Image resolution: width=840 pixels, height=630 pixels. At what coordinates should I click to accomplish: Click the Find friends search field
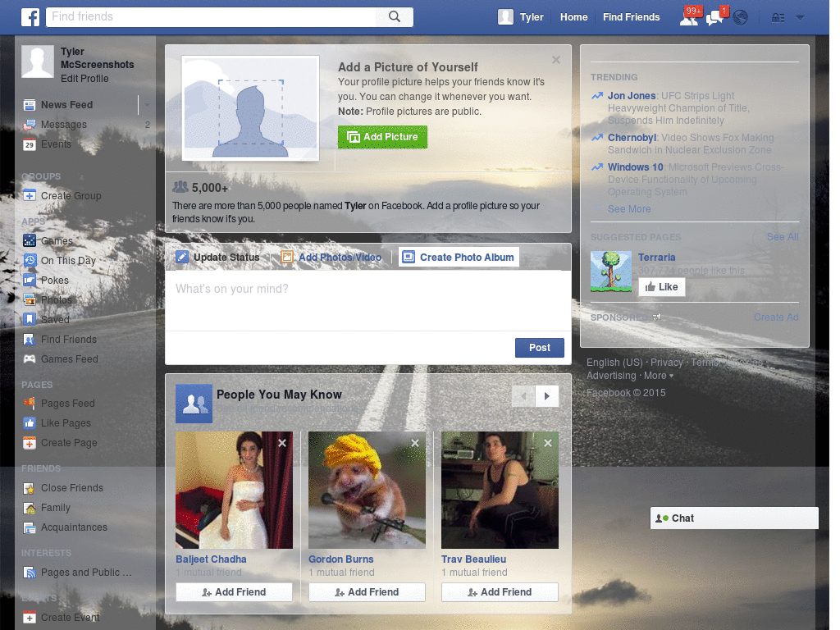click(x=211, y=17)
